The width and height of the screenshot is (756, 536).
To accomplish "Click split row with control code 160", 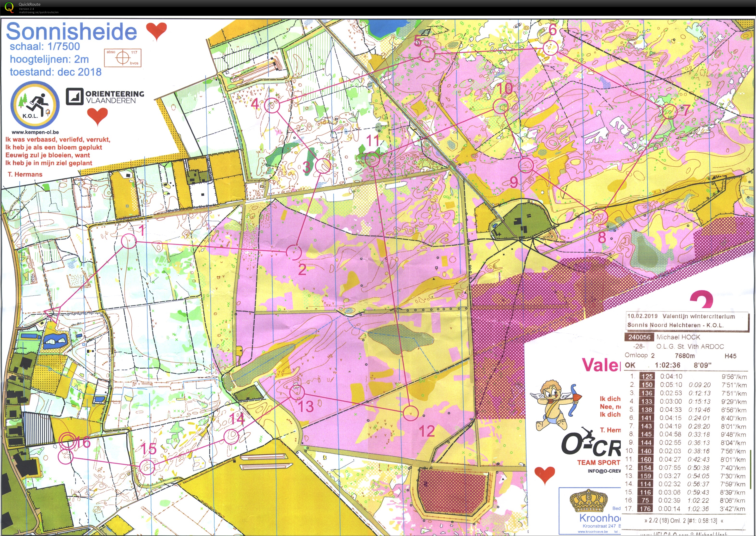I will (686, 459).
